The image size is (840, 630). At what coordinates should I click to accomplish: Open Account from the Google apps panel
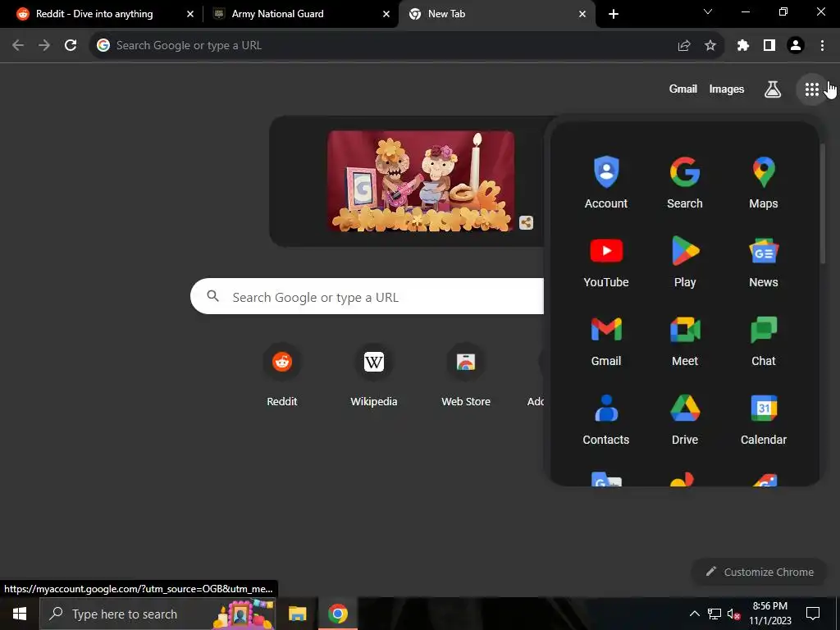point(606,183)
